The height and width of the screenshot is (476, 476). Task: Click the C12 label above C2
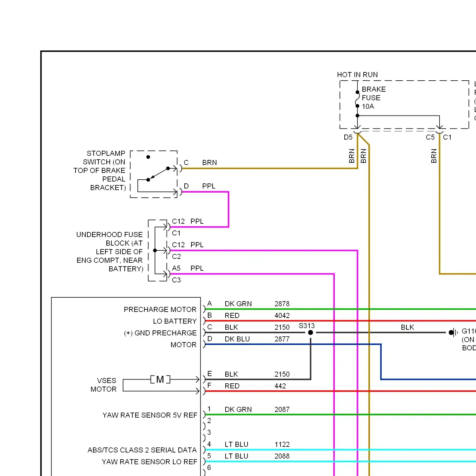coord(178,245)
